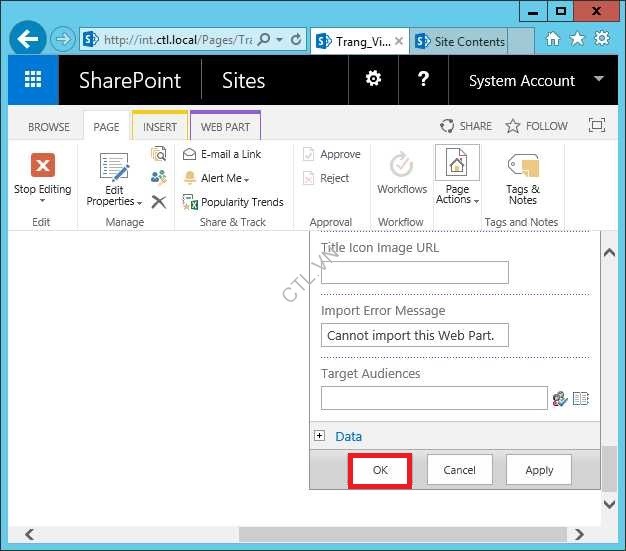Open the System Account menu
Screen dimensions: 626x551
533,80
